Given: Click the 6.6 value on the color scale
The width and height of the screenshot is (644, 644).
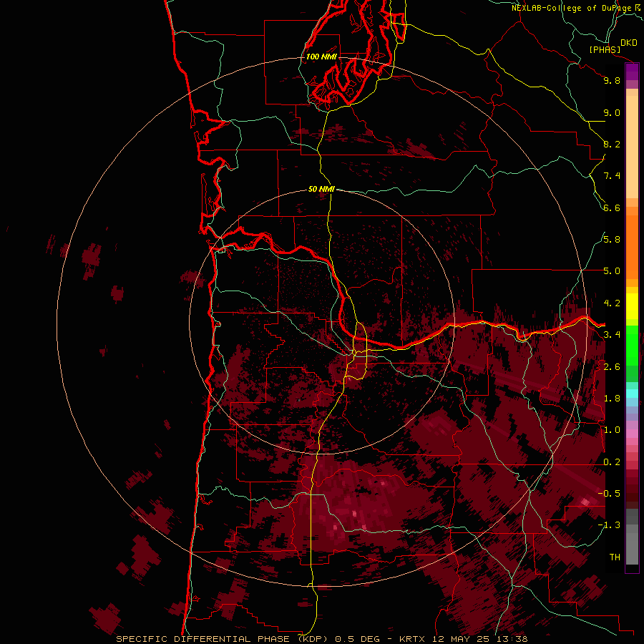Looking at the screenshot, I should click(x=612, y=208).
